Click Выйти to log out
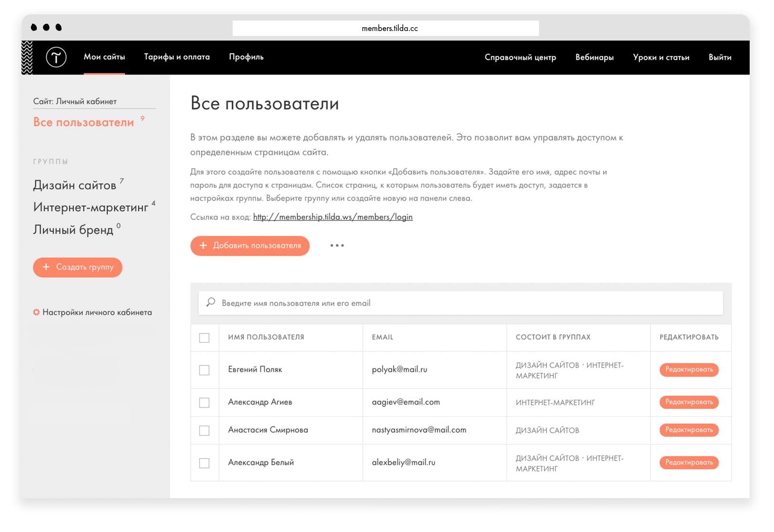This screenshot has height=532, width=774. point(720,57)
